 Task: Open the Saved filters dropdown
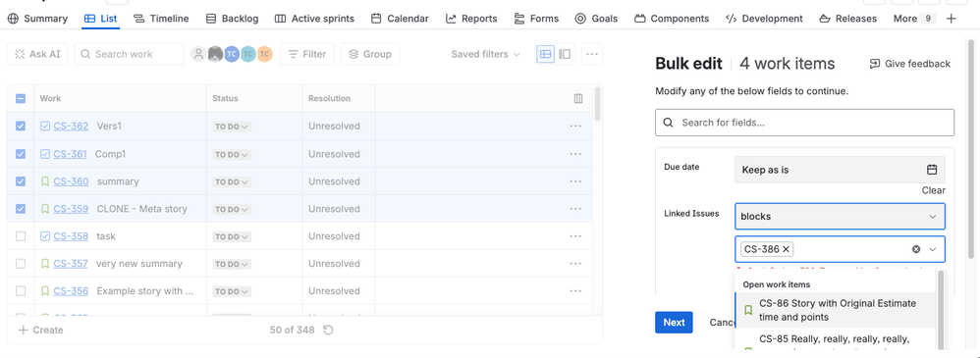(x=486, y=54)
